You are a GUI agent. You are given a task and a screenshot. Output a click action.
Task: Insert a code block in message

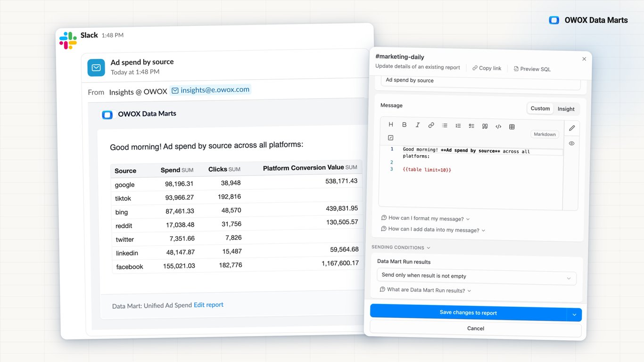[498, 126]
